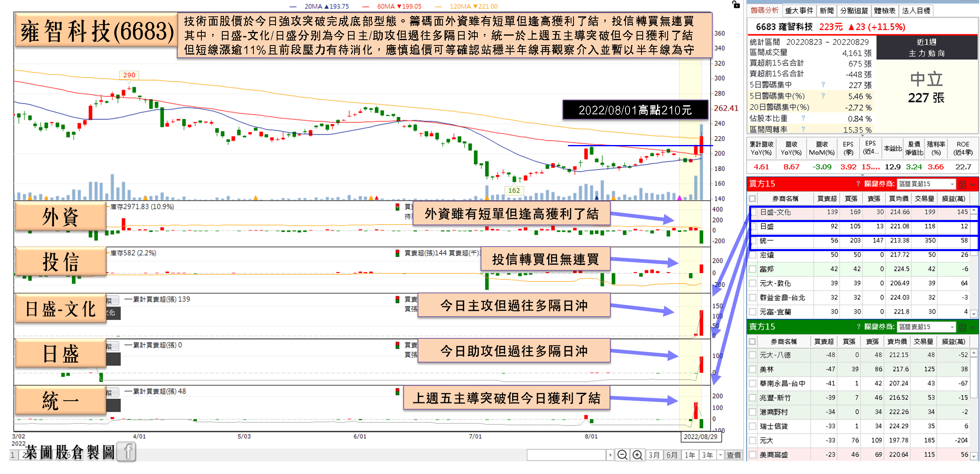The height and width of the screenshot is (474, 980).
Task: Click the 華南永昌-台中 broker name
Action: tap(782, 384)
